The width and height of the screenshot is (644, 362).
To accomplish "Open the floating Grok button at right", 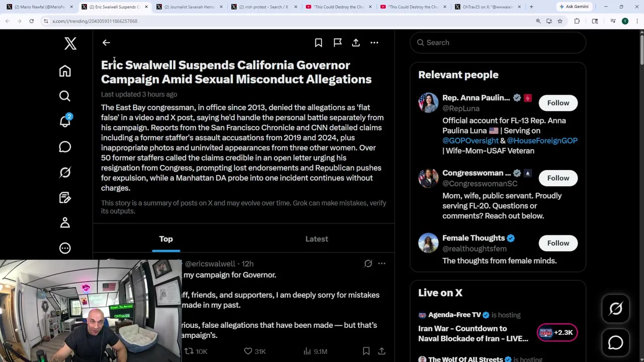I will 616,309.
